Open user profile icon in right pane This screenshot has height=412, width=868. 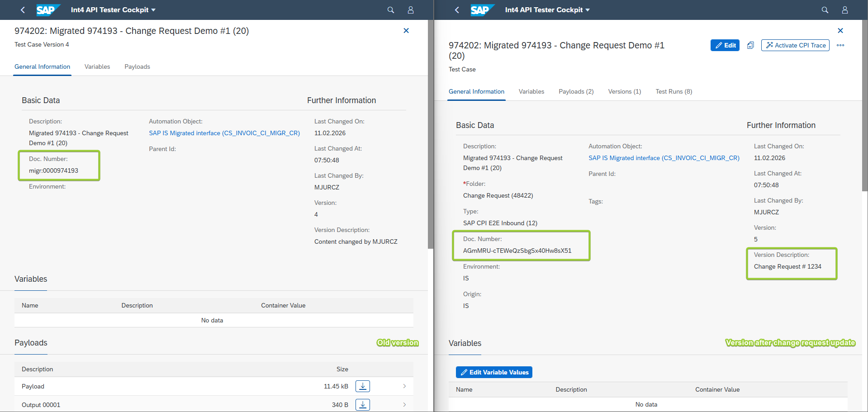pos(845,10)
